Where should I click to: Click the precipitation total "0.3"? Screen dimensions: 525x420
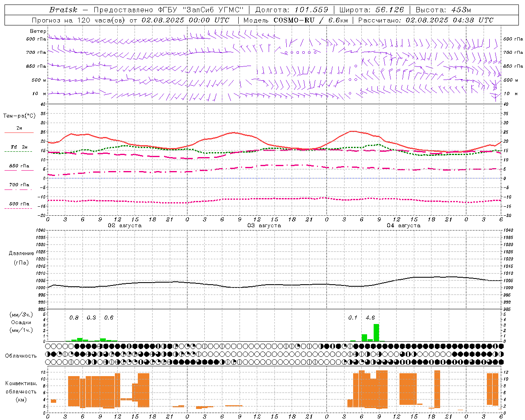(x=91, y=318)
